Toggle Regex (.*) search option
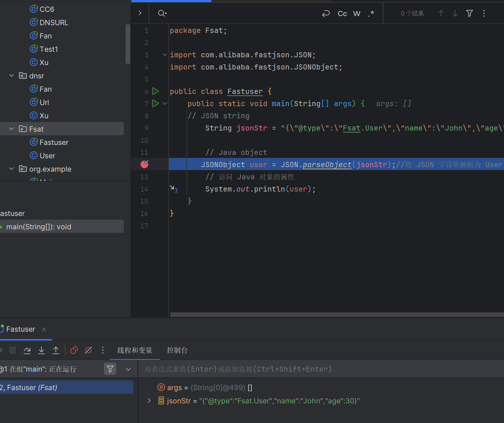Viewport: 504px width, 423px height. coord(371,13)
